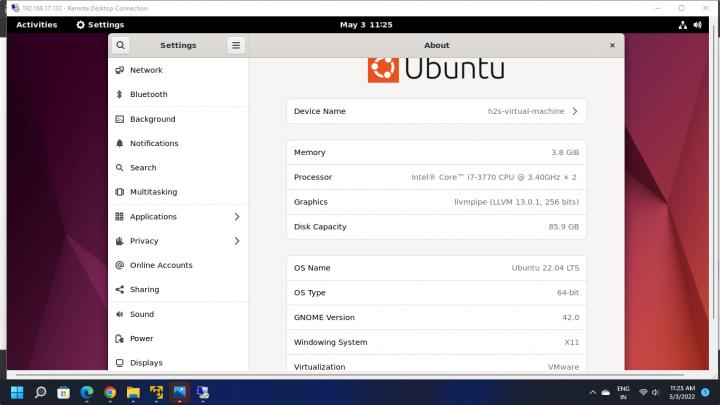Click the Background sidebar icon
Screen dimensions: 720x405
coord(119,119)
